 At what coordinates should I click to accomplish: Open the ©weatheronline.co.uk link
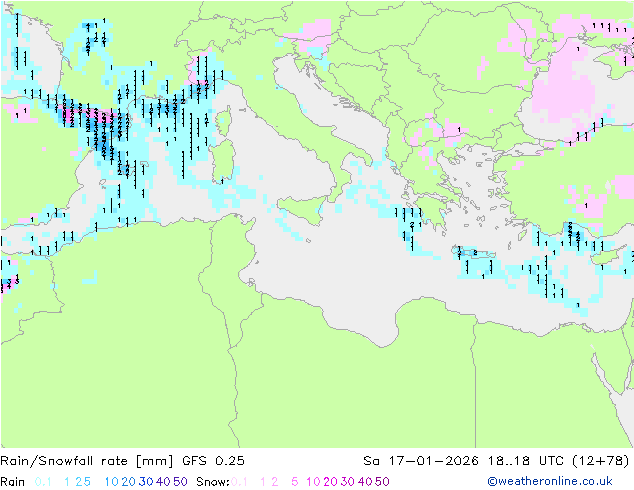point(550,482)
